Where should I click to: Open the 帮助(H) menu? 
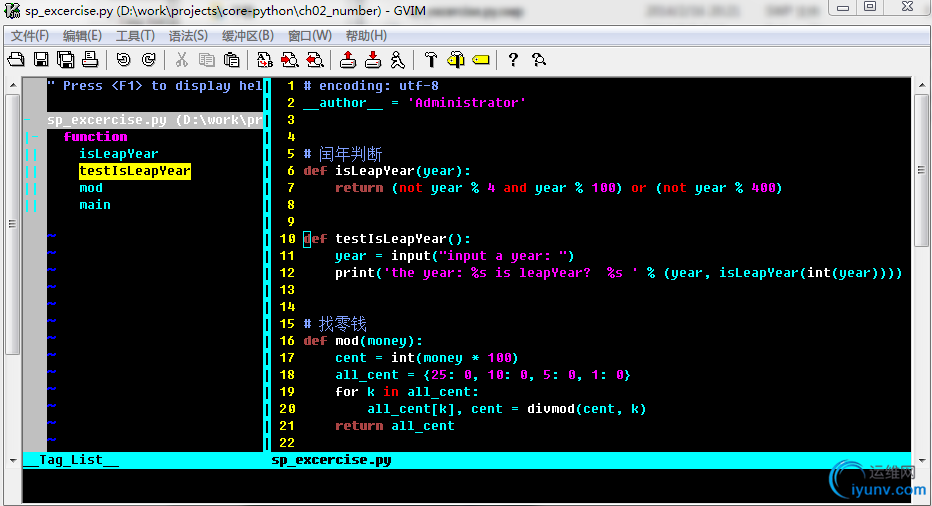click(366, 36)
